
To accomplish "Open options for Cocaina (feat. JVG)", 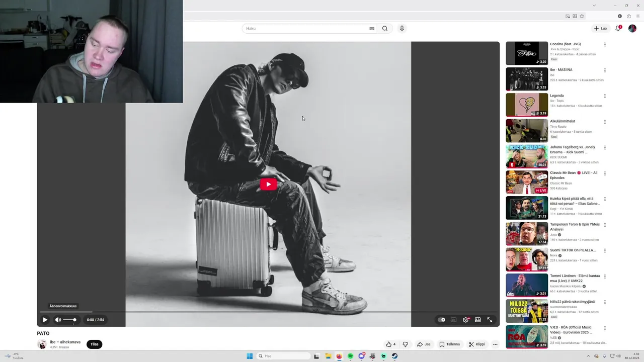I will coord(605,45).
